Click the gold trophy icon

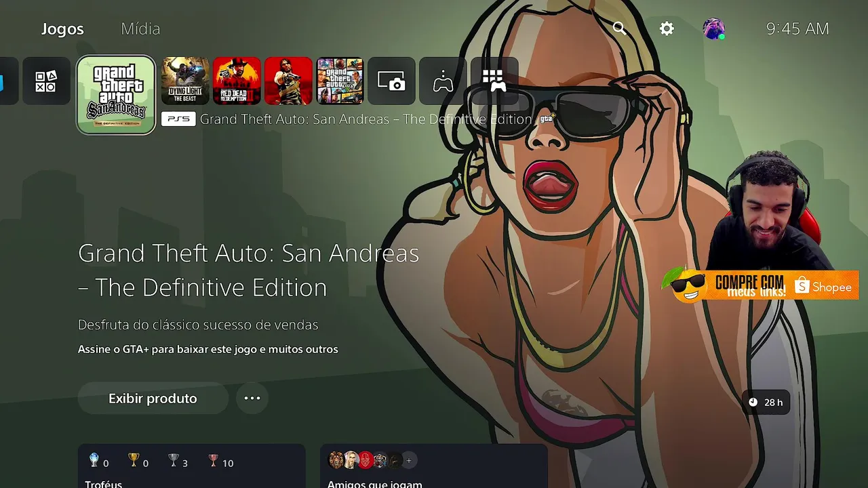(134, 461)
